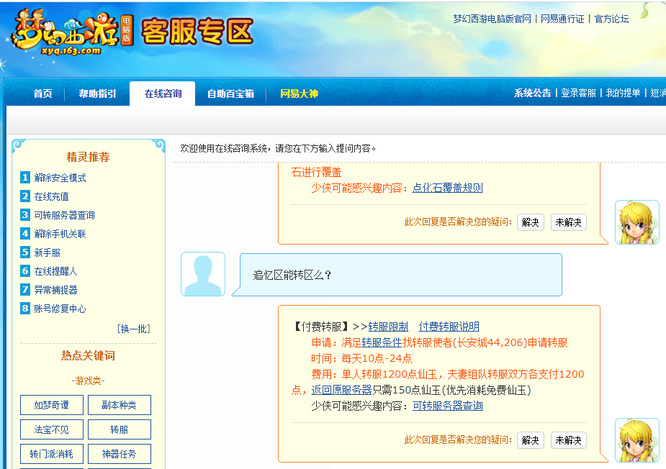666x469 pixels.
Task: Click the lower blonde fairy avatar
Action: (x=637, y=440)
